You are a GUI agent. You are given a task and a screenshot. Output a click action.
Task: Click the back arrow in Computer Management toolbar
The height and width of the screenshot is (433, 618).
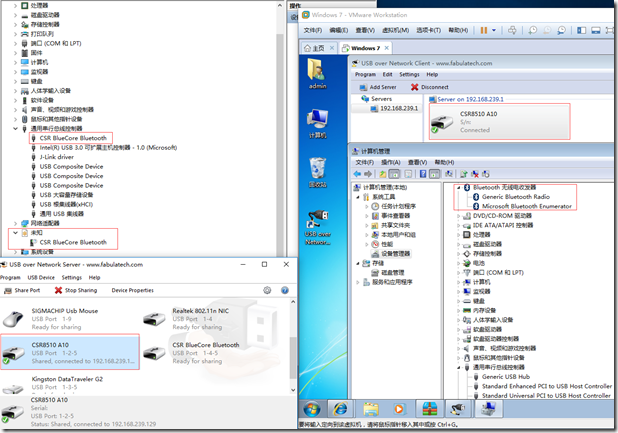[357, 174]
